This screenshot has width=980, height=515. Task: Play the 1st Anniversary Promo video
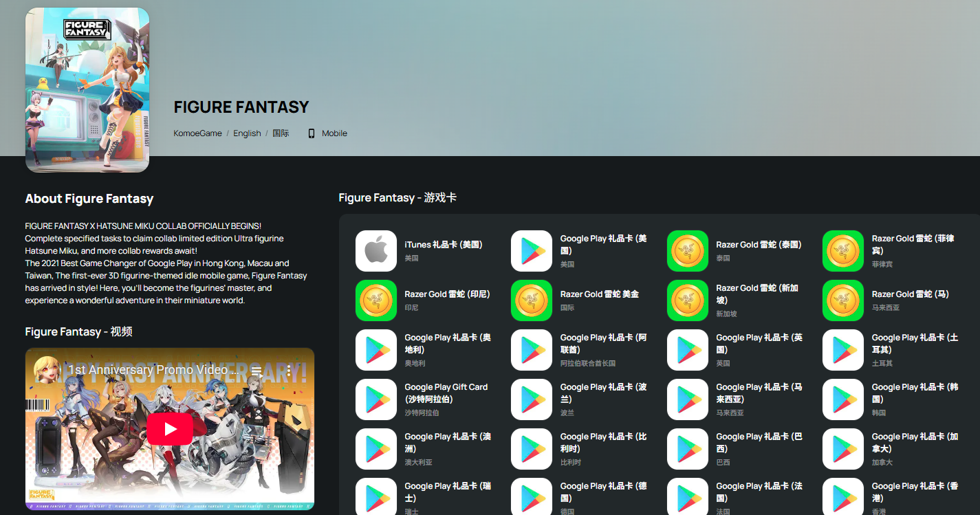point(170,429)
